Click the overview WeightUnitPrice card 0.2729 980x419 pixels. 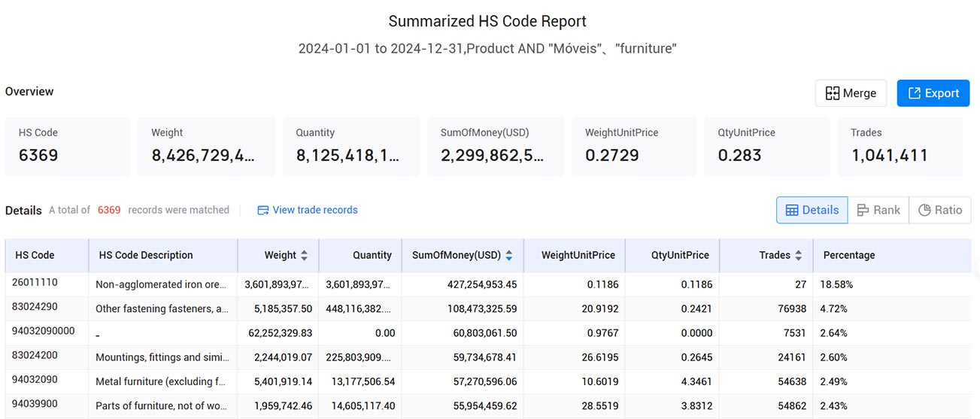click(634, 146)
